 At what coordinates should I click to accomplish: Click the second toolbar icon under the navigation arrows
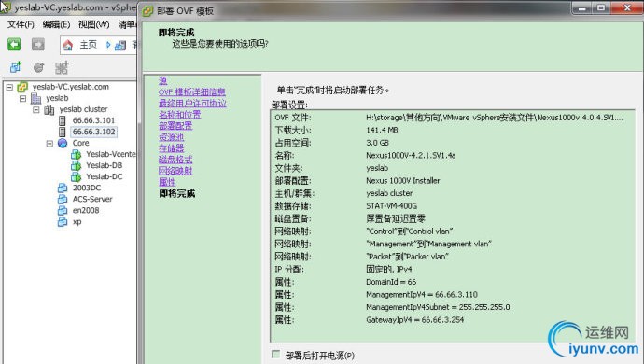point(38,67)
